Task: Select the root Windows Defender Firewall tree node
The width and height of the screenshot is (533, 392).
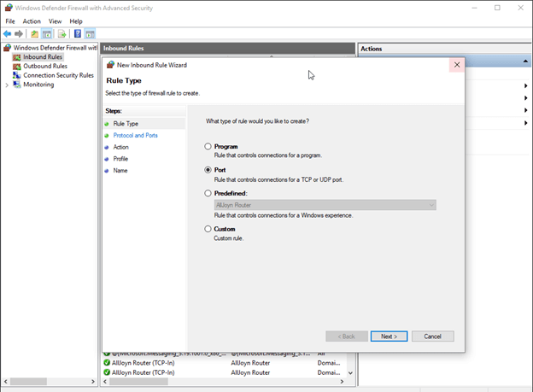Action: coord(55,48)
